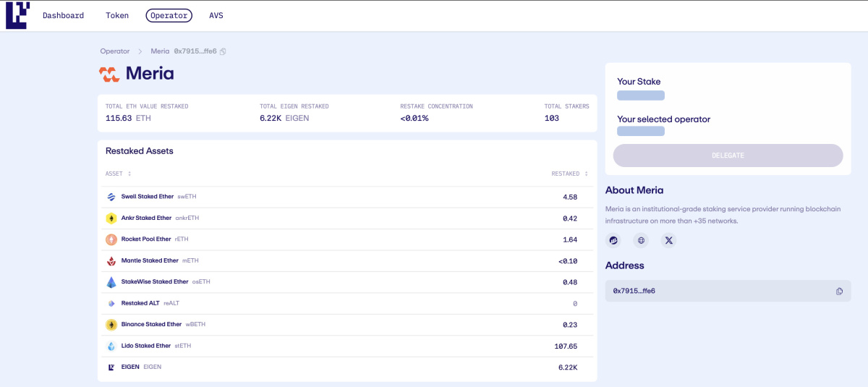868x387 pixels.
Task: Click the 4.58 restaked value
Action: pyautogui.click(x=570, y=197)
